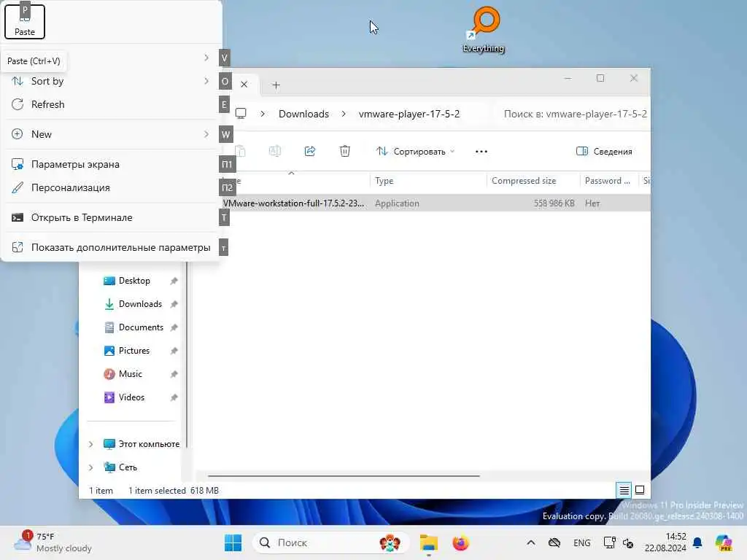Click the pin icon beside Documents

[x=174, y=327]
